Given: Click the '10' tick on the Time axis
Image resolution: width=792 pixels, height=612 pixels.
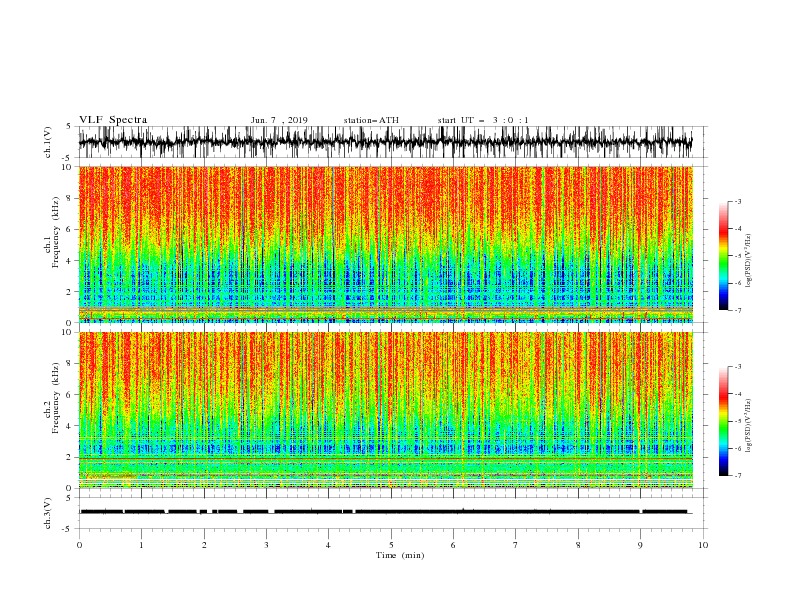Looking at the screenshot, I should 703,545.
